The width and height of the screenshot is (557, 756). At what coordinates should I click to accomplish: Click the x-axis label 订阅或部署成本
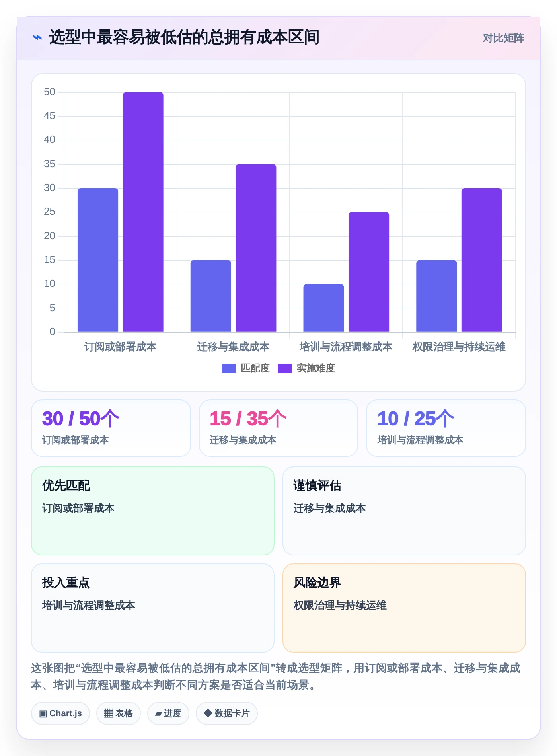120,347
